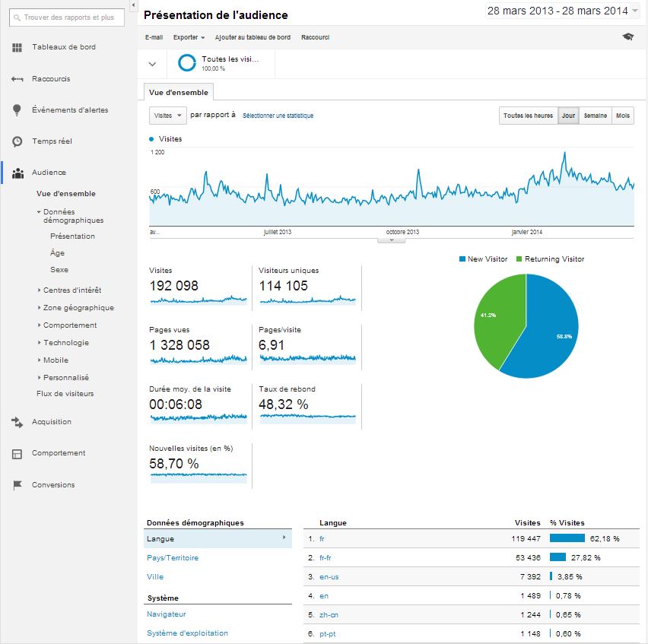The width and height of the screenshot is (648, 644).
Task: Open the graduation cap help icon
Action: pos(627,37)
